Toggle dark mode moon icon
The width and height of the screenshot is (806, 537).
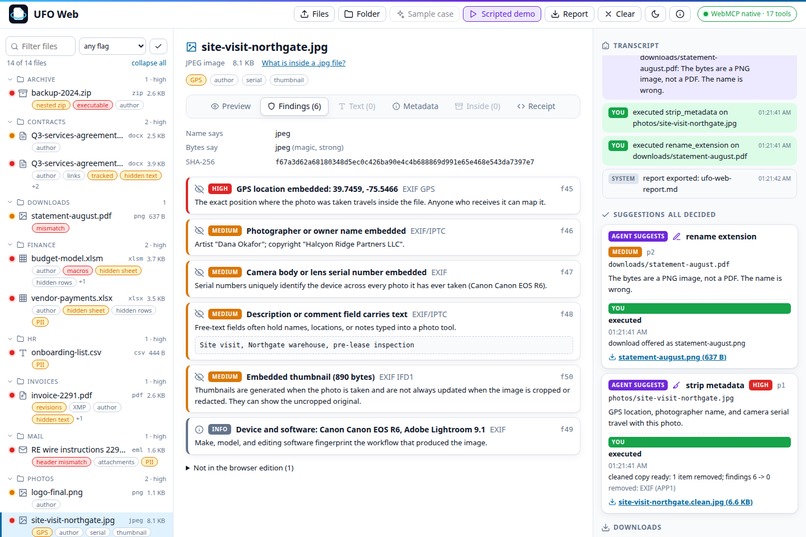[x=655, y=14]
